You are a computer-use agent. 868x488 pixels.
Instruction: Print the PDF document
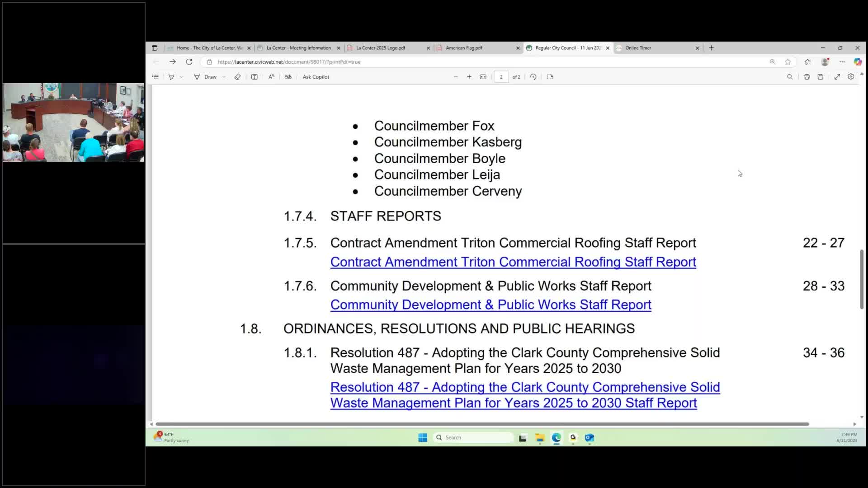(807, 77)
